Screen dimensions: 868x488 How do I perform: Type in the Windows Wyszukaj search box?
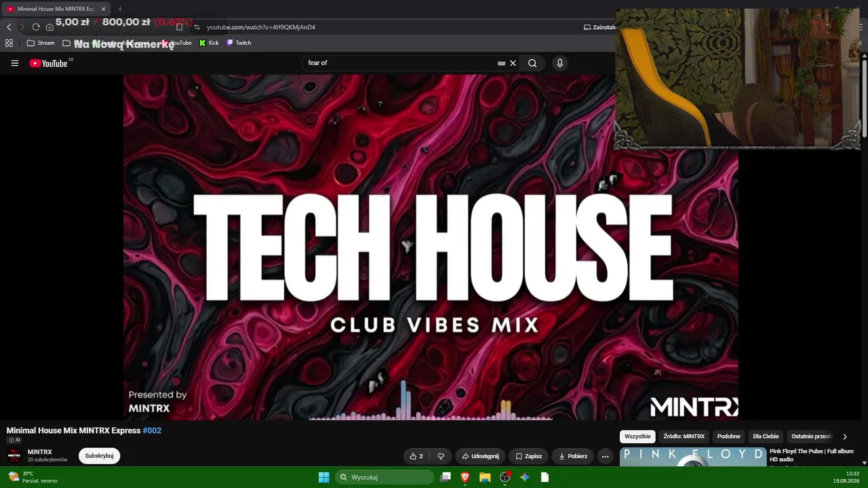(x=384, y=477)
